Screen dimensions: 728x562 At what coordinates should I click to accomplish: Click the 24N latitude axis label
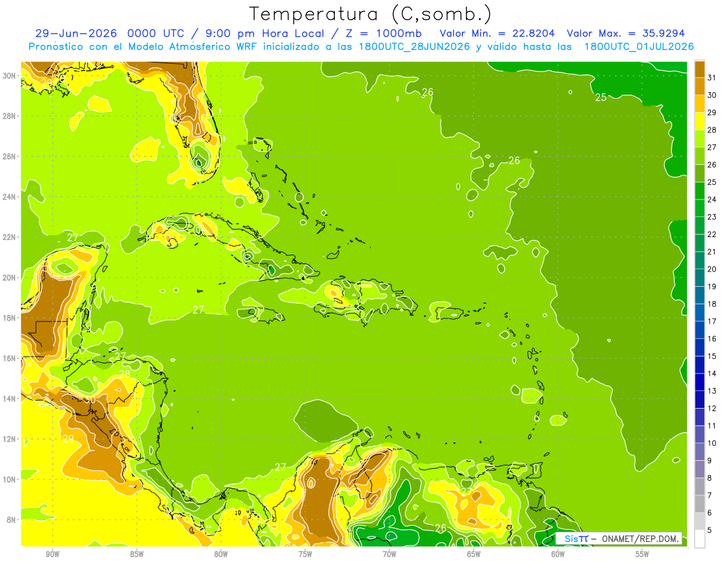pyautogui.click(x=10, y=197)
